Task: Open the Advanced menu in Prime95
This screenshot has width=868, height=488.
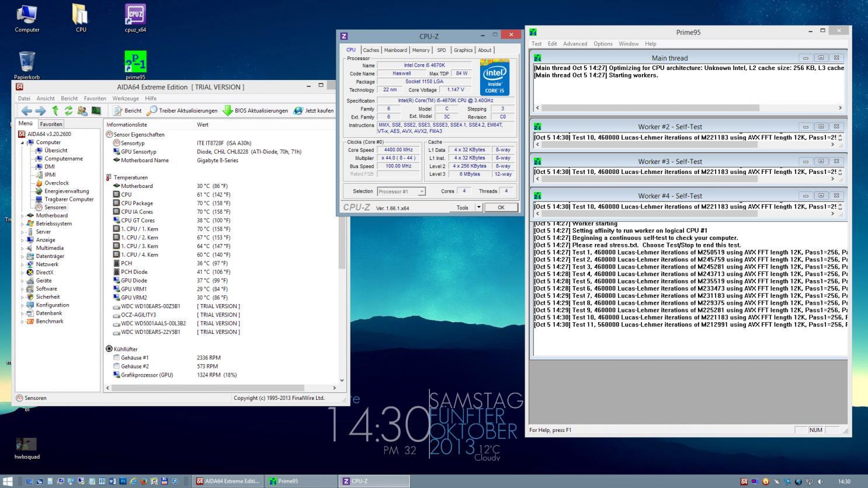Action: point(575,44)
